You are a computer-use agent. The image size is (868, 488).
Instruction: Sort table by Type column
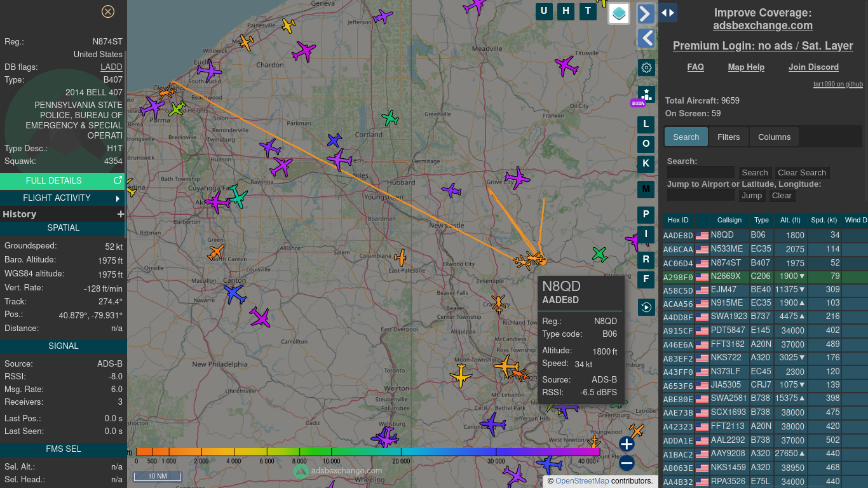761,220
